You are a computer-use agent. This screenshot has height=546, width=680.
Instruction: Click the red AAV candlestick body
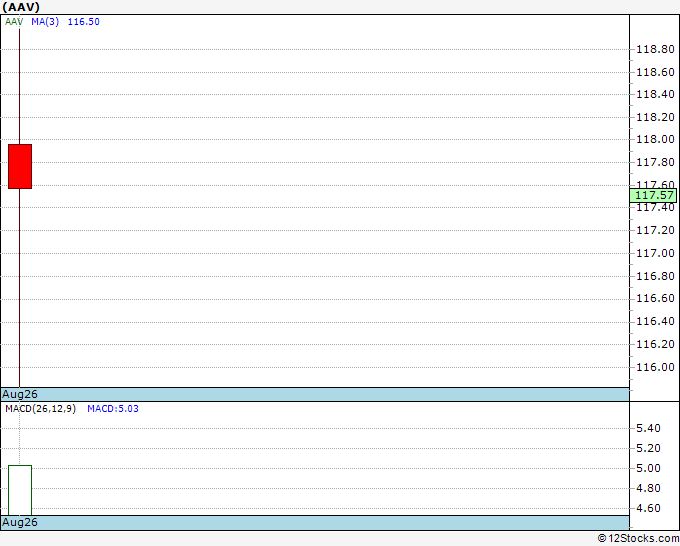20,167
